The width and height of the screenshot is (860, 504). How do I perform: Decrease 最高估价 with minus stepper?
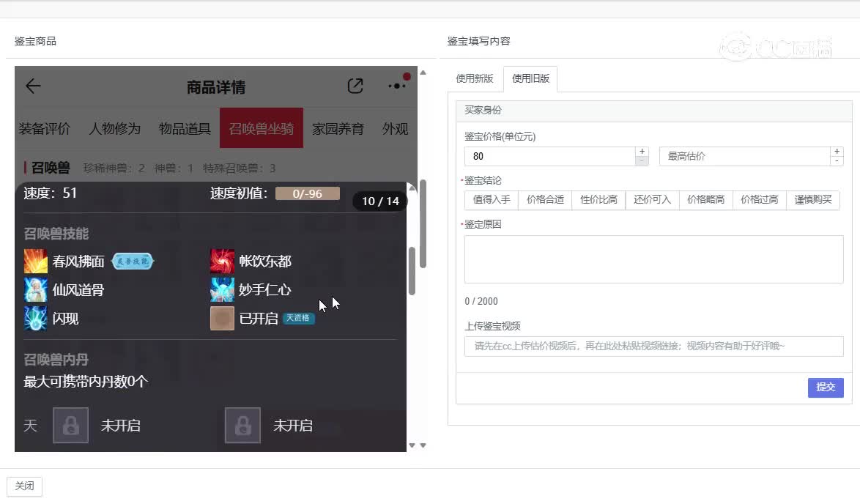pyautogui.click(x=837, y=161)
